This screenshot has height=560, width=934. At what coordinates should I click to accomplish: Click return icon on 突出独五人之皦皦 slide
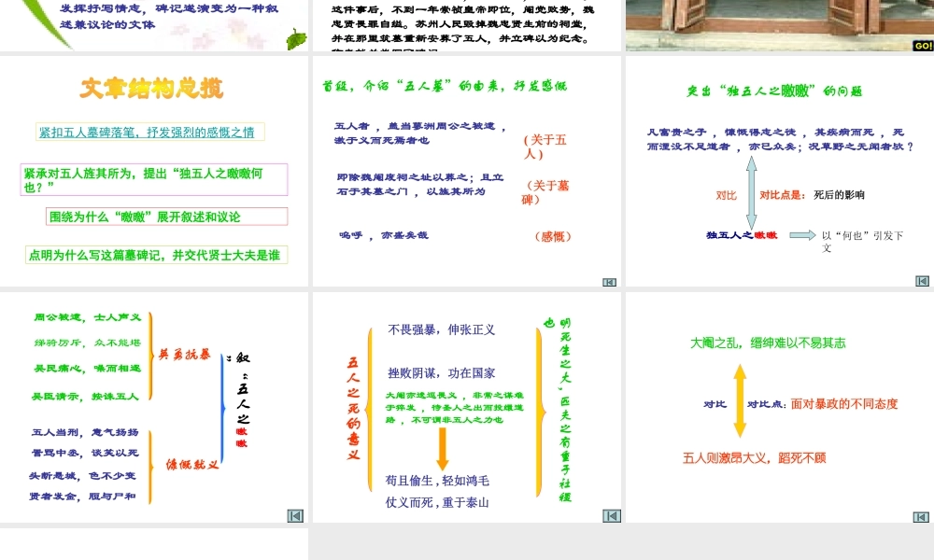[922, 281]
